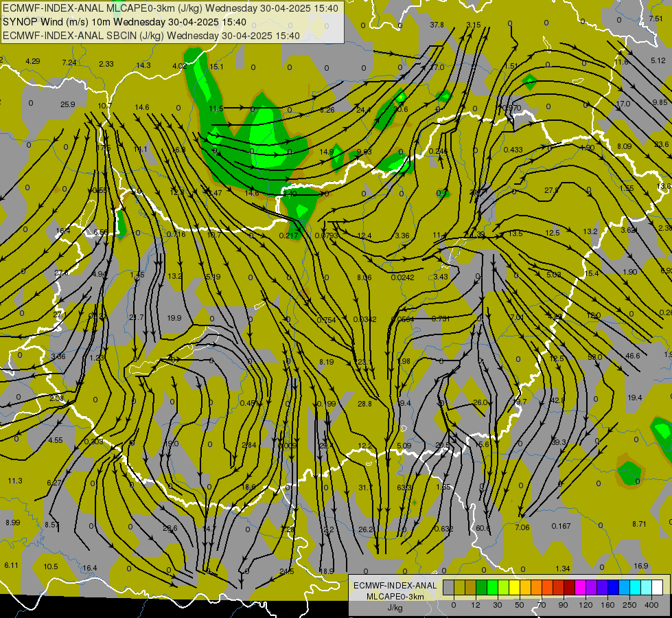Click the magenta legend swatch
Viewport: 672px width, 618px height.
tap(580, 587)
